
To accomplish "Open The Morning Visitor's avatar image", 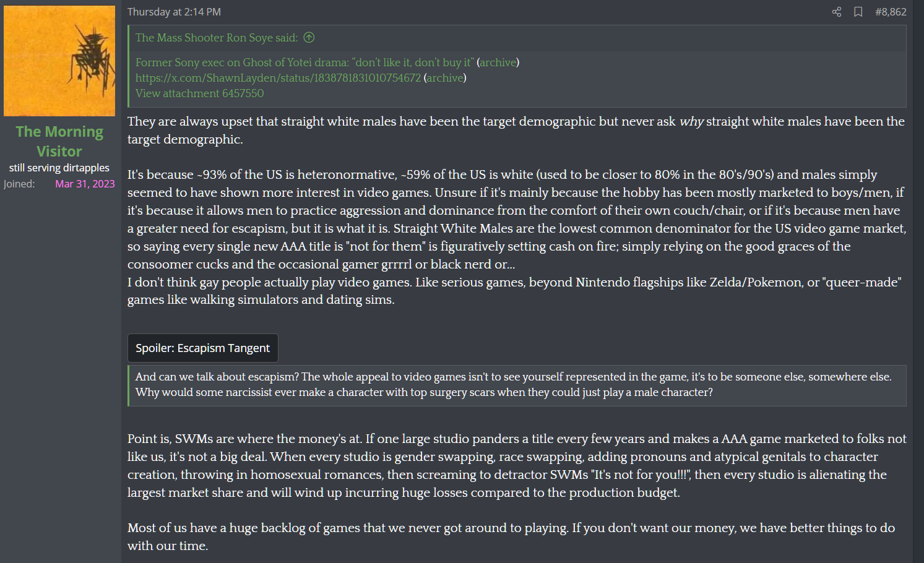I will point(59,61).
